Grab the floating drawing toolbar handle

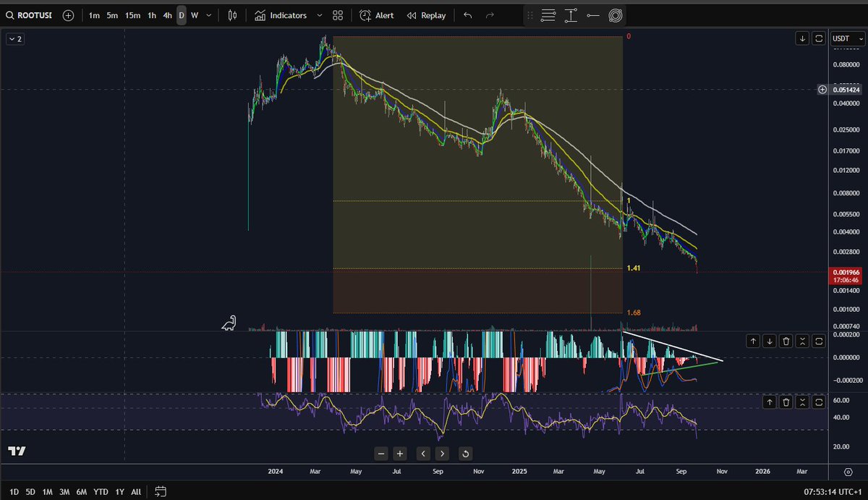point(530,15)
